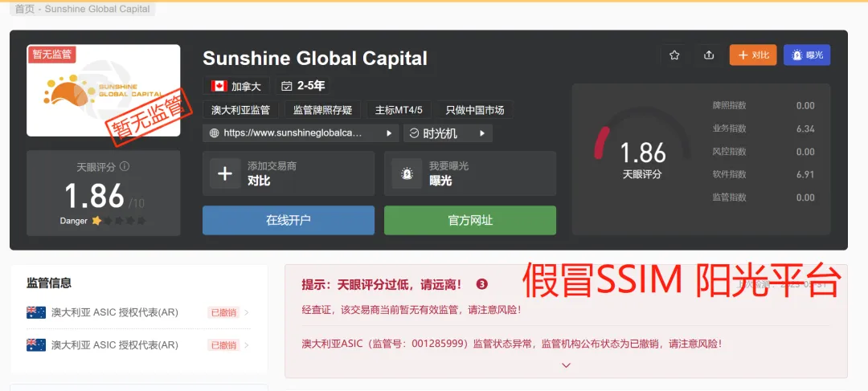868x391 pixels.
Task: Click the share upload icon
Action: [709, 55]
